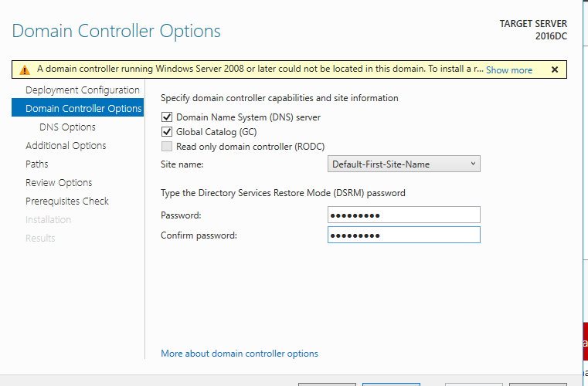
Task: Click the yellow warning triangle icon
Action: pyautogui.click(x=24, y=69)
